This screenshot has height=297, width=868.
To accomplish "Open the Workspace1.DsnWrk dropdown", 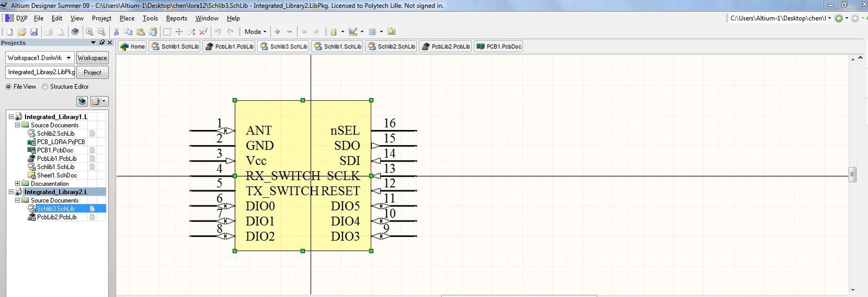I will pos(68,58).
